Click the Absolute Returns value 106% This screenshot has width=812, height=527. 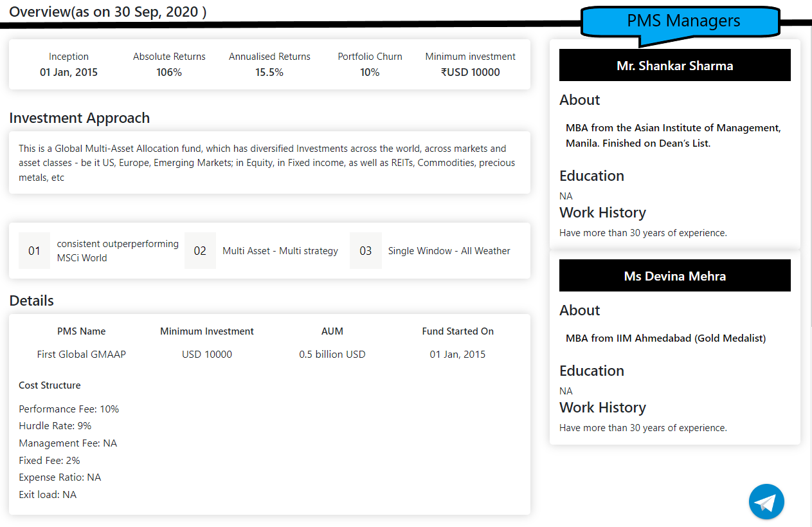(169, 72)
